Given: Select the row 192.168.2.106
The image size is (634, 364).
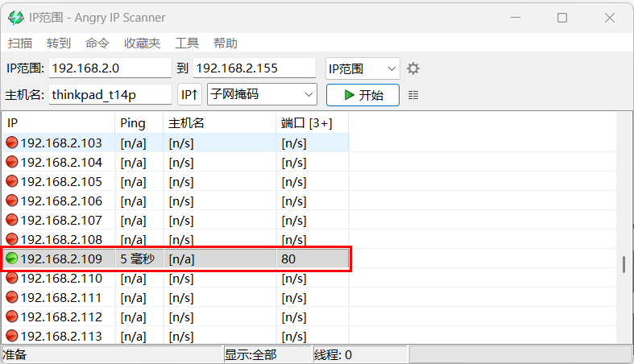Looking at the screenshot, I should [176, 201].
